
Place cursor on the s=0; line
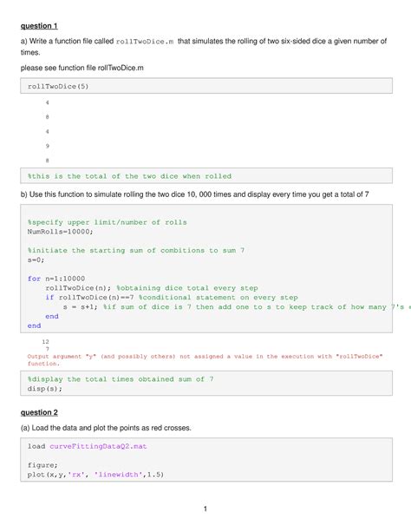pos(36,259)
